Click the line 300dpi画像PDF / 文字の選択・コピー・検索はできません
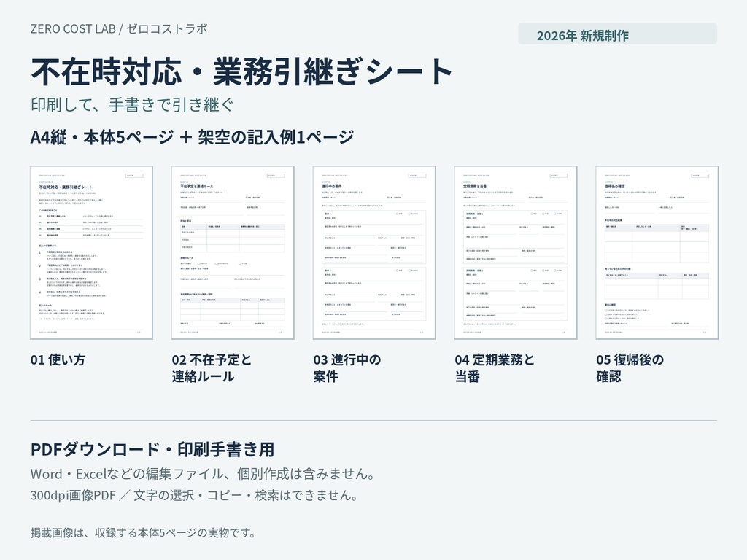This screenshot has height=560, width=747. [x=196, y=495]
